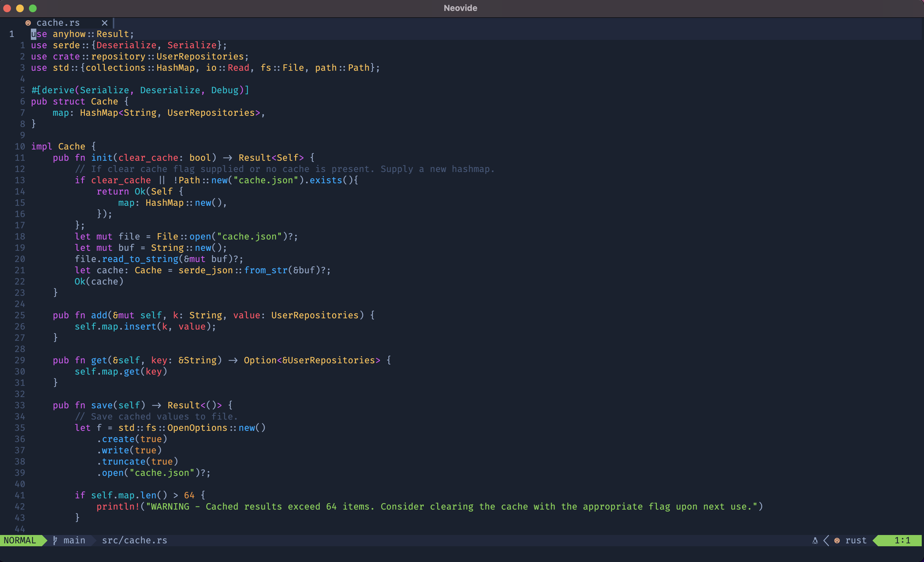This screenshot has height=562, width=924.
Task: Click relative line number 10 in gutter
Action: 20,147
